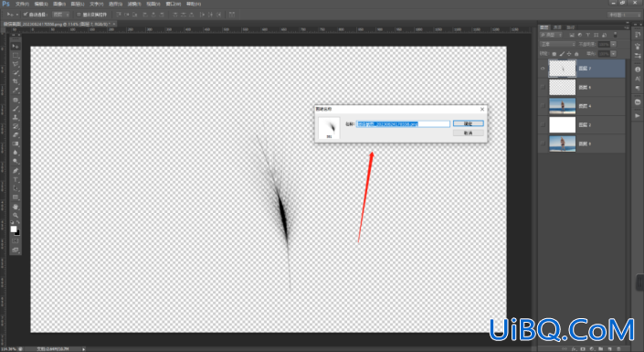The width and height of the screenshot is (644, 352).
Task: Open the Move tool preset picker arrow
Action: pyautogui.click(x=16, y=15)
